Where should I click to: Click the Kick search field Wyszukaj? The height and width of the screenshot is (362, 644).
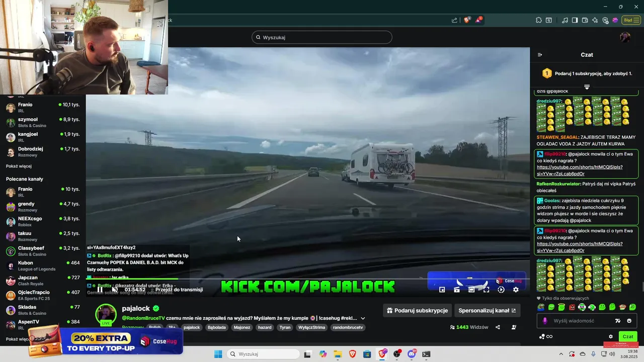(322, 37)
